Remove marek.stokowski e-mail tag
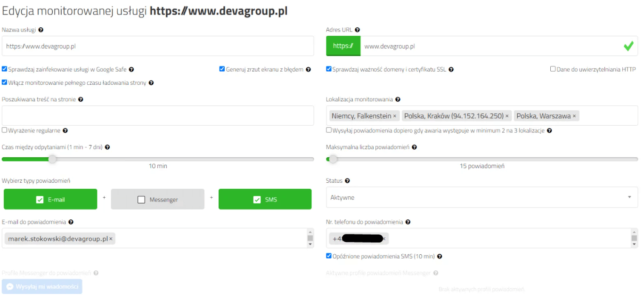 tap(111, 239)
